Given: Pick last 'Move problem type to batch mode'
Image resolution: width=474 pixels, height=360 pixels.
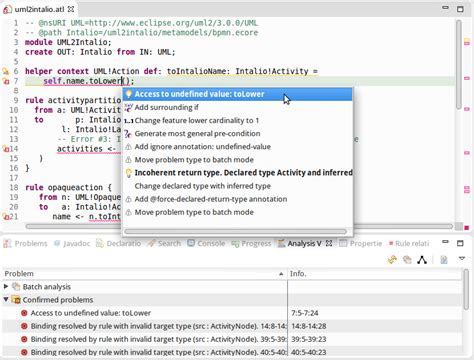Looking at the screenshot, I should click(237, 212).
